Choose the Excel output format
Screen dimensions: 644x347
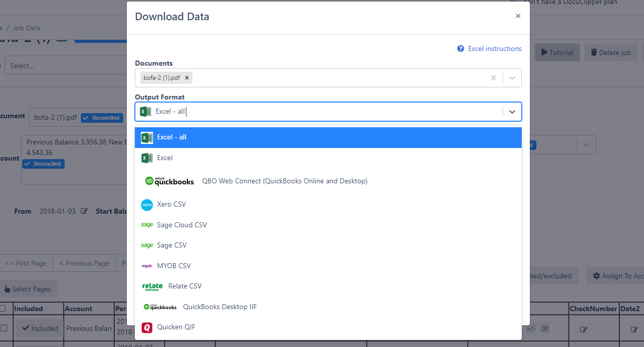pos(328,158)
